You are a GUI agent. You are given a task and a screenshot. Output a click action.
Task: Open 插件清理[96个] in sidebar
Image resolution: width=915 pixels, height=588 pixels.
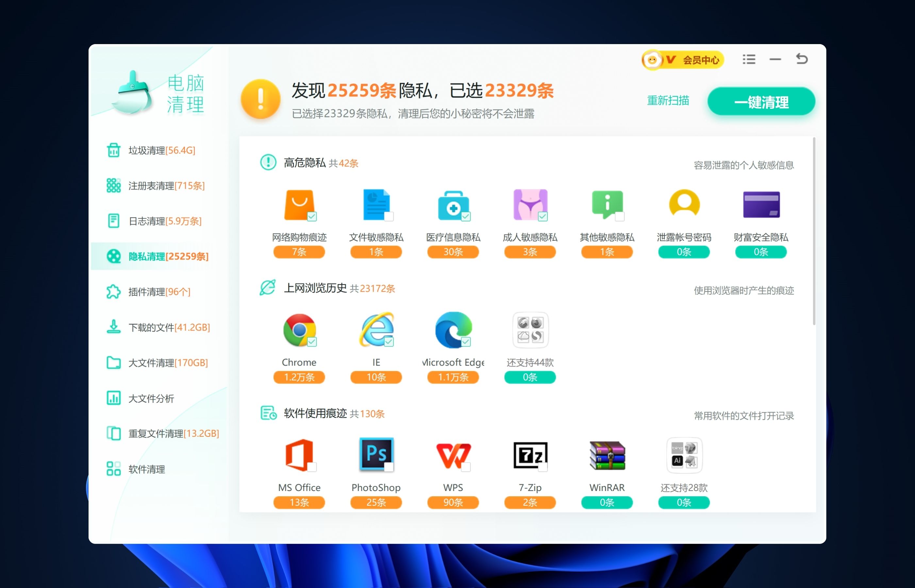click(159, 292)
